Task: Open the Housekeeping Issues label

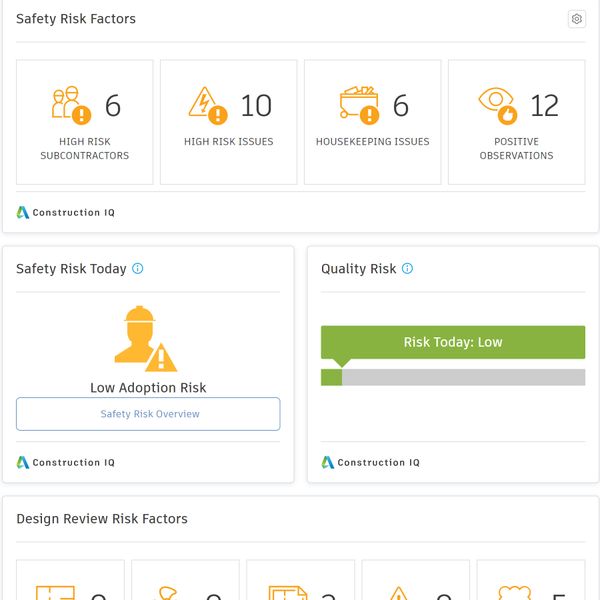Action: [372, 142]
